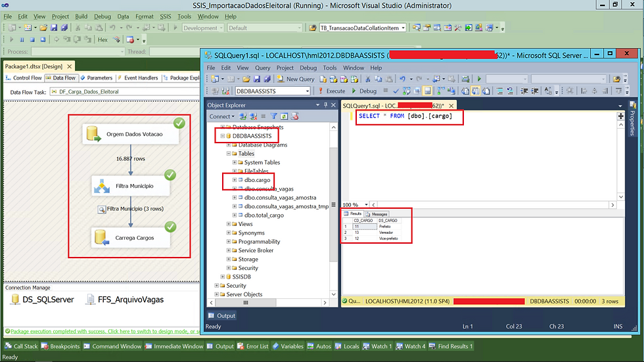The image size is (644, 362).
Task: Close the SQLQuery1.sql tab
Action: 451,106
